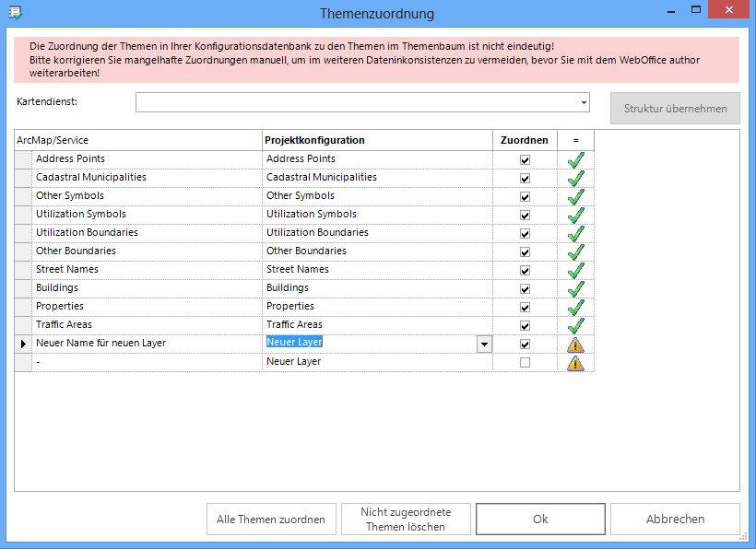The image size is (756, 549).
Task: Click Nicht zugeordnete Themen löschen button
Action: (x=406, y=519)
